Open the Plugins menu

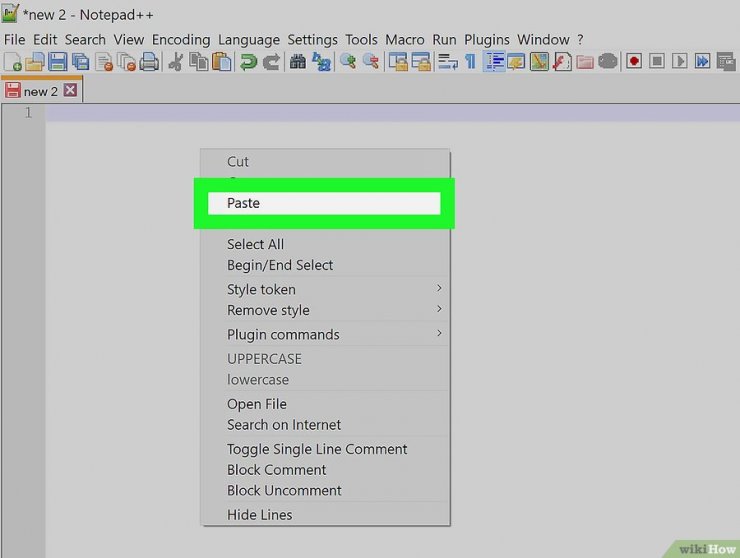click(x=487, y=40)
